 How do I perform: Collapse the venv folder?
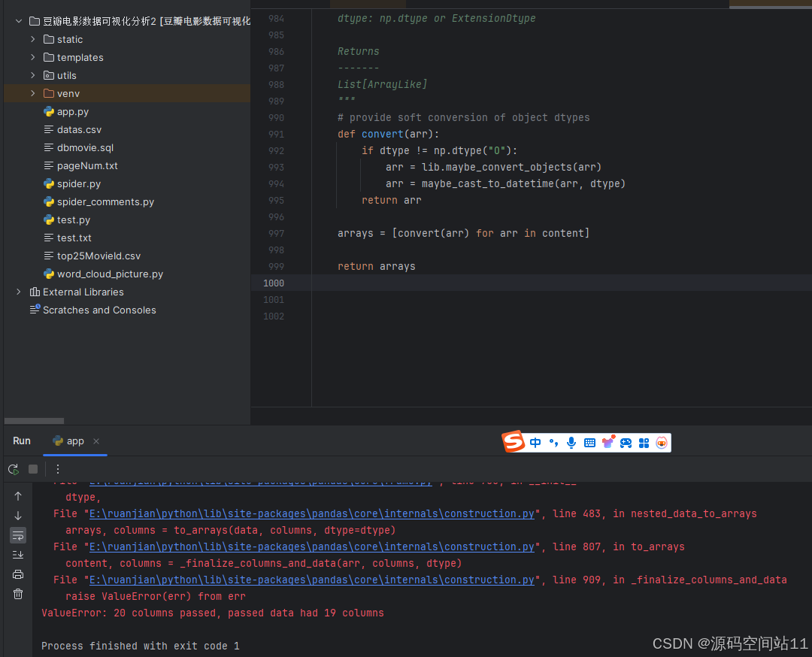(32, 92)
